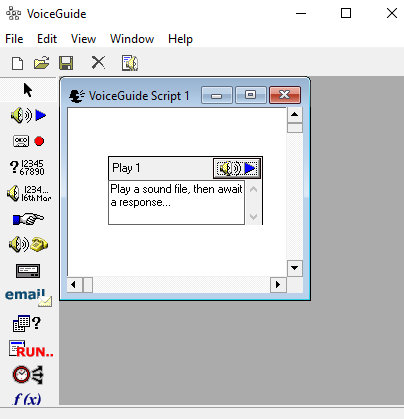Add the speaker and telephone dial module
This screenshot has height=419, width=404.
(x=28, y=245)
